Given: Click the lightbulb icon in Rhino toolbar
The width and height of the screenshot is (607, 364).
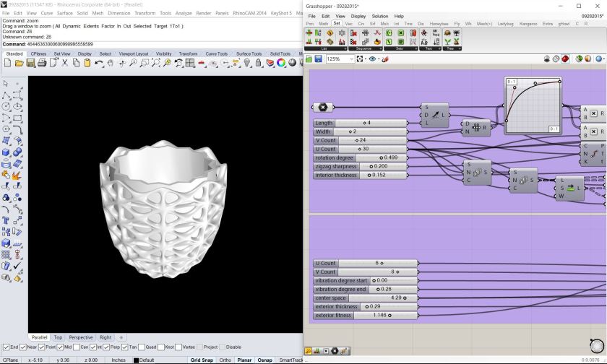Looking at the screenshot, I should point(246,64).
